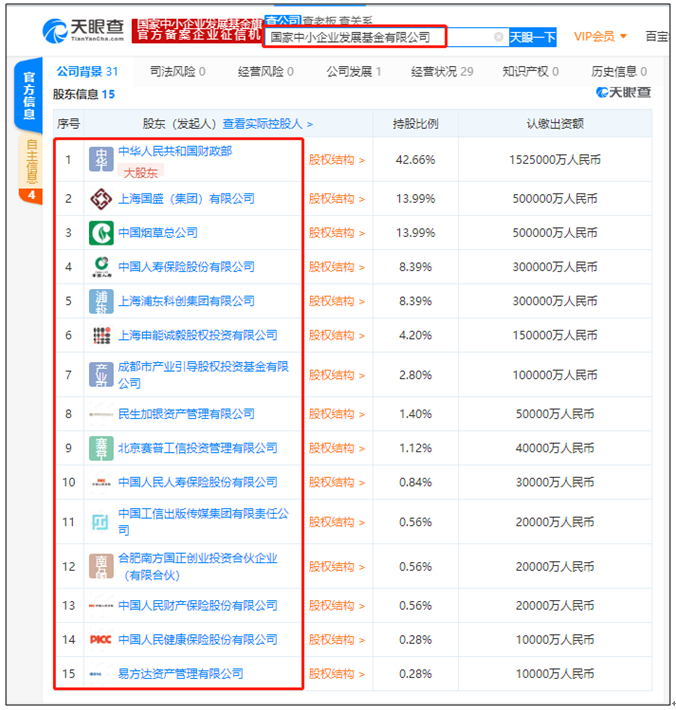Click the 中国人民财产保险 logo

[101, 605]
